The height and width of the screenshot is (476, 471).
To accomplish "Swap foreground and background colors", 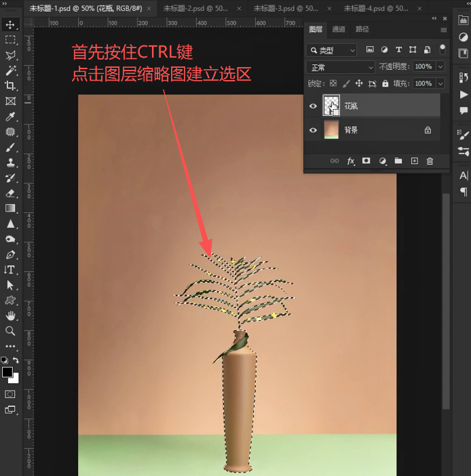I will (16, 360).
